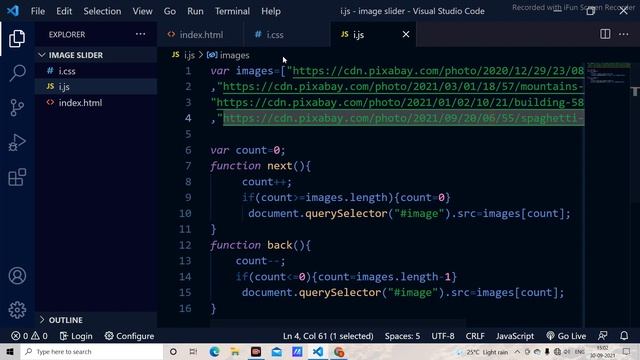The height and width of the screenshot is (360, 640).
Task: Change file encoding UTF-8
Action: click(x=443, y=336)
